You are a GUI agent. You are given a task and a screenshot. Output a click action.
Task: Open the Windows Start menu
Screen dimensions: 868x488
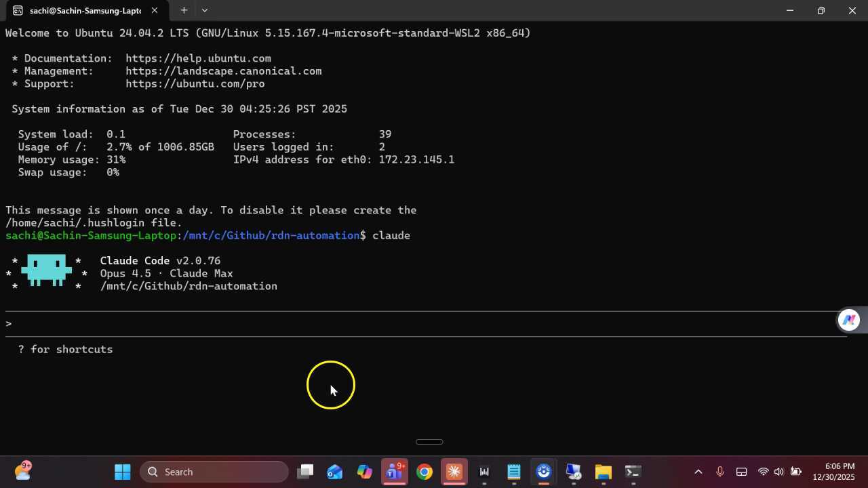point(123,472)
